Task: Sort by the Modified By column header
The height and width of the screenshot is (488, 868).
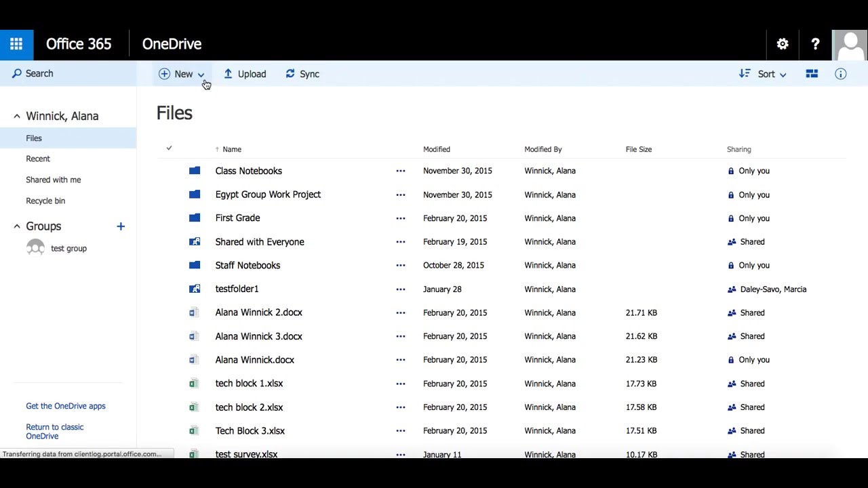Action: tap(543, 149)
